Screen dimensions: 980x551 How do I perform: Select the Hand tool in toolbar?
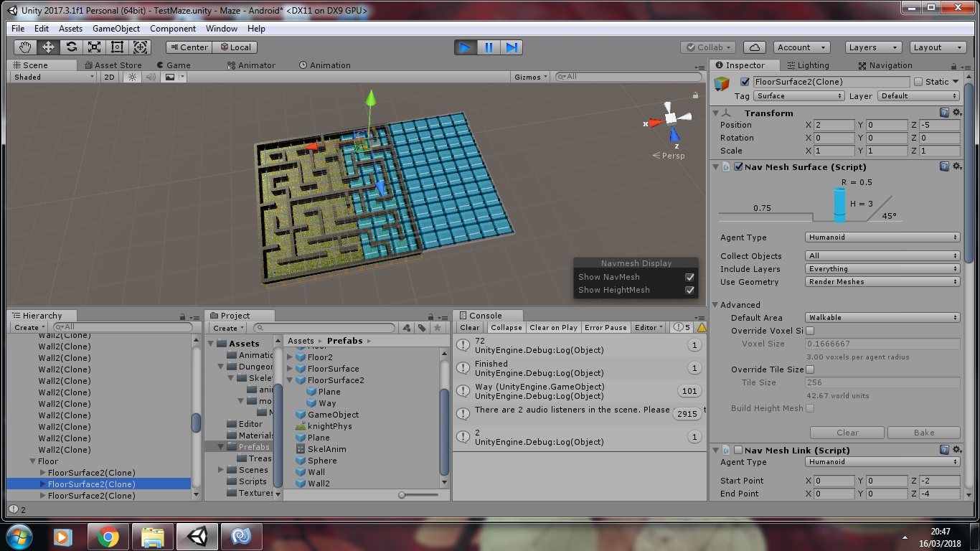point(26,47)
